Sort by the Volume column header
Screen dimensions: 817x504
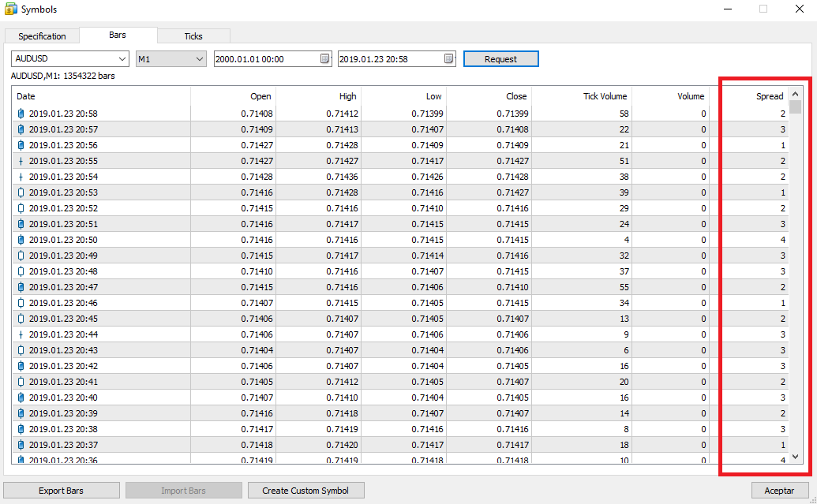(671, 95)
